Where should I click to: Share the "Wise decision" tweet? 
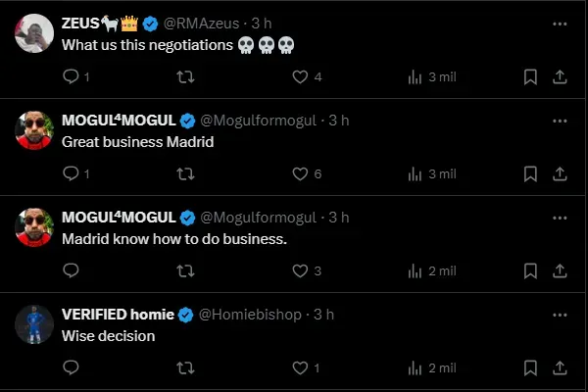click(x=560, y=367)
